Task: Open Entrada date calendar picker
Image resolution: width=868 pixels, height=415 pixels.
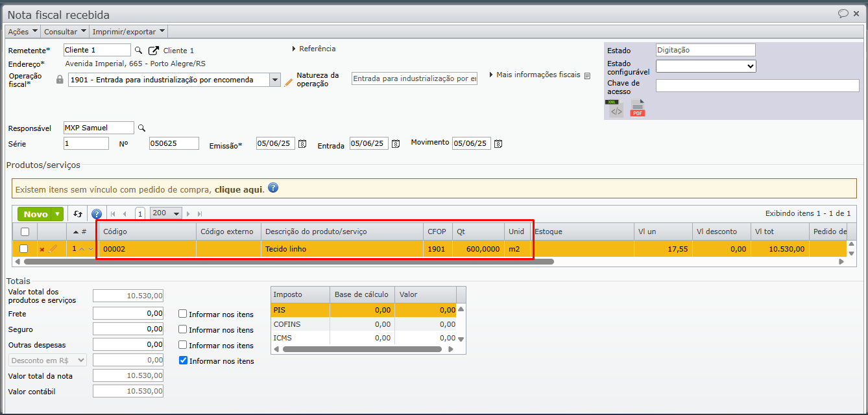Action: (395, 144)
